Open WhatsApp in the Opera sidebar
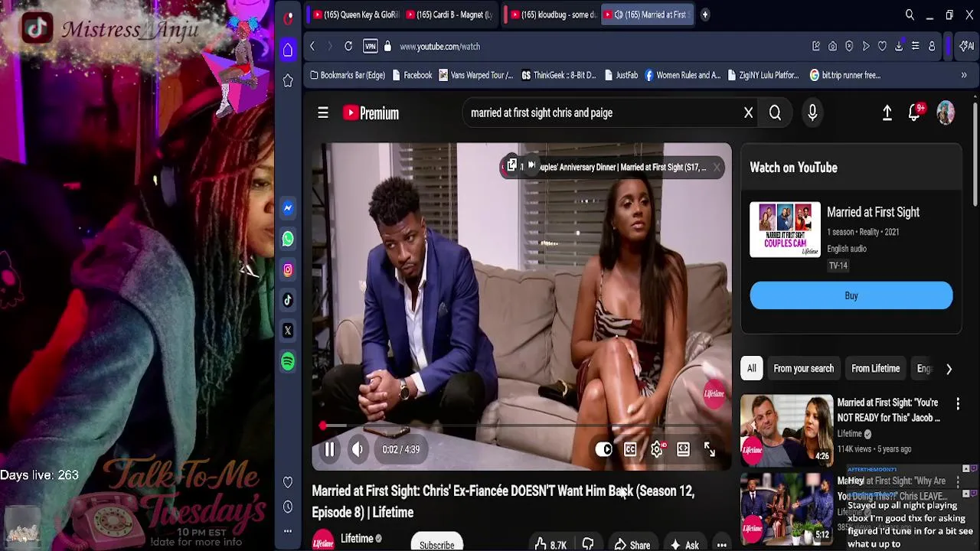 click(x=288, y=239)
